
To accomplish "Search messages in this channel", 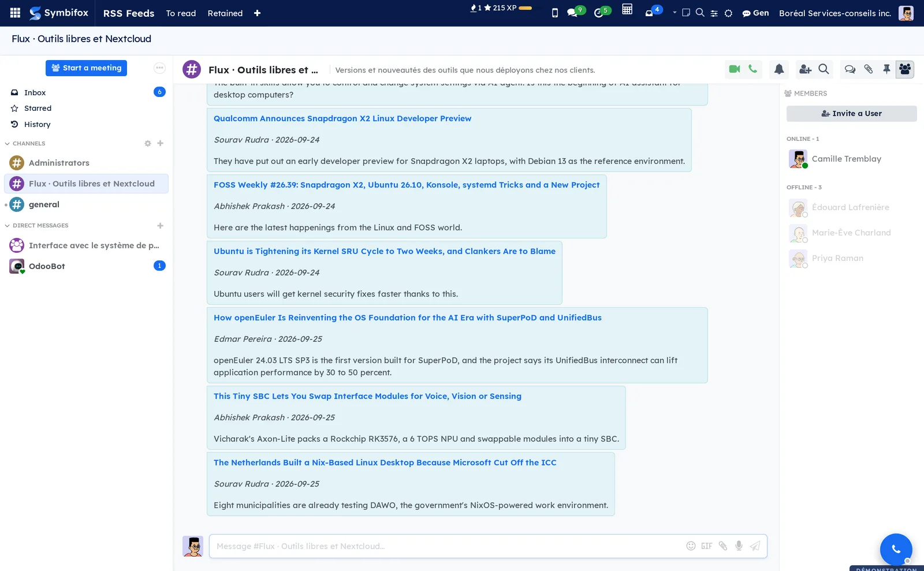I will pos(824,69).
